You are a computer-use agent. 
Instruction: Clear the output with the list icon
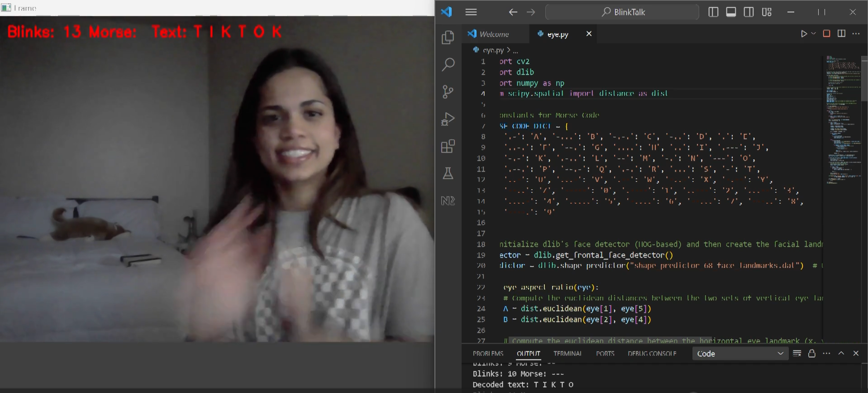coord(797,353)
